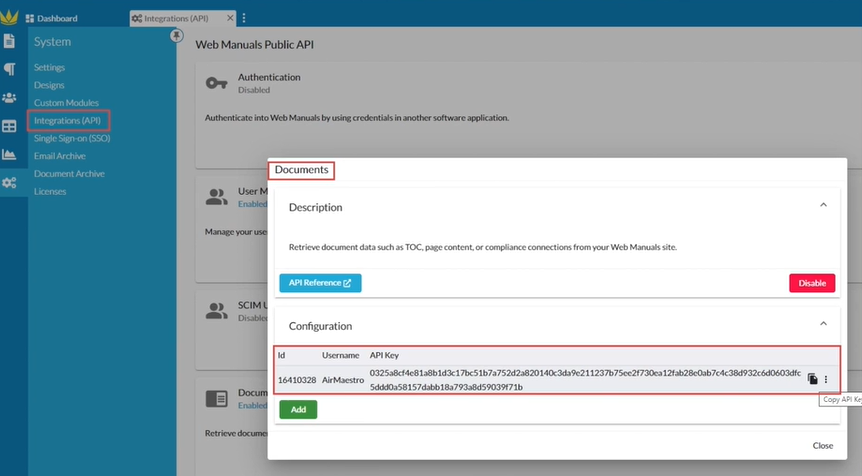Open Document Archive in the System menu
The width and height of the screenshot is (862, 476).
[x=69, y=174]
